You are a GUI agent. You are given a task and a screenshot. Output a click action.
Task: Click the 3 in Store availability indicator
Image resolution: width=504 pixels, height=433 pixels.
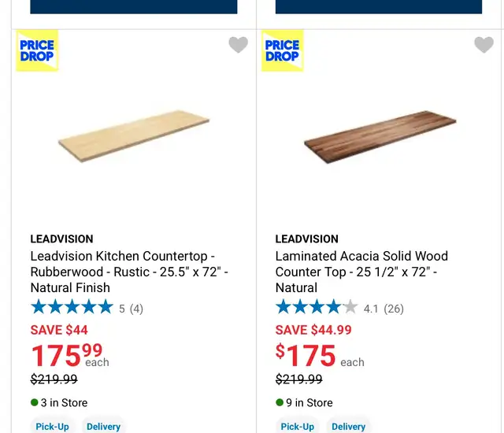point(59,402)
